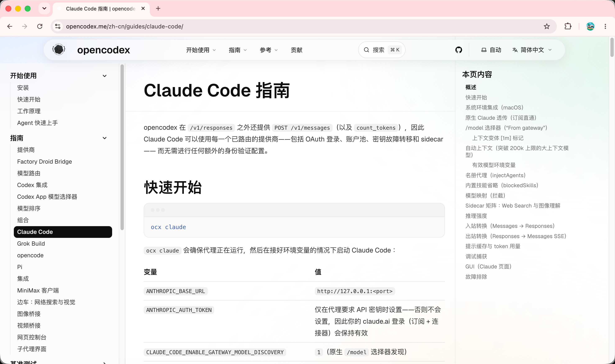Screen dimensions: 615x364
Task: Click the browser back arrow
Action: tap(10, 26)
